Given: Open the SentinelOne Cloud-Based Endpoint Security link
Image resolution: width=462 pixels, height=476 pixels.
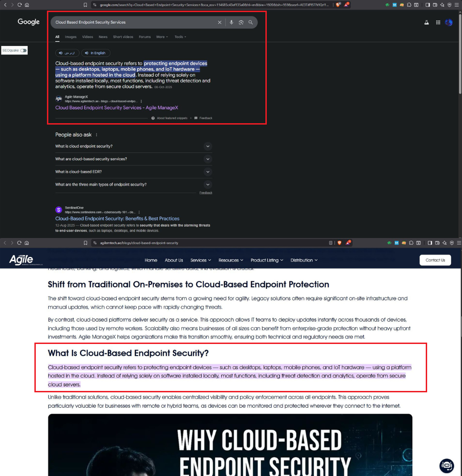Looking at the screenshot, I should coord(117,218).
